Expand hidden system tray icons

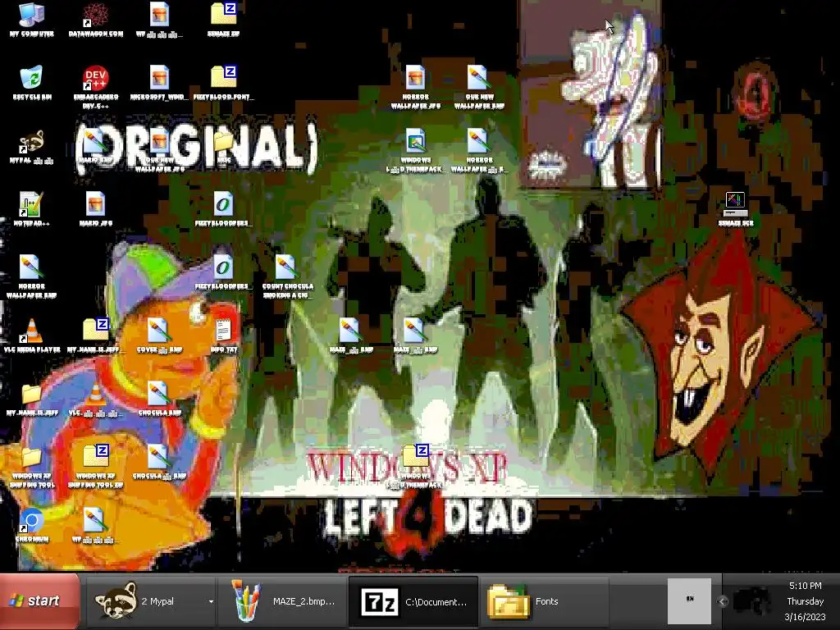(722, 601)
